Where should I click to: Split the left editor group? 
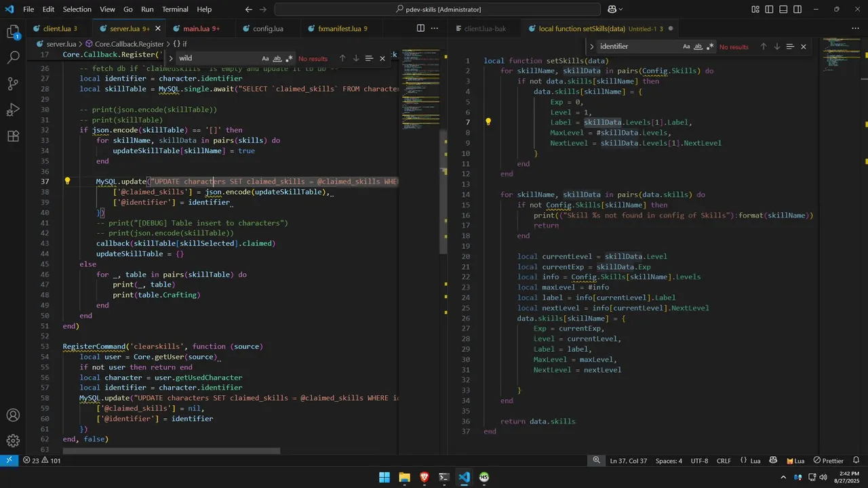420,28
